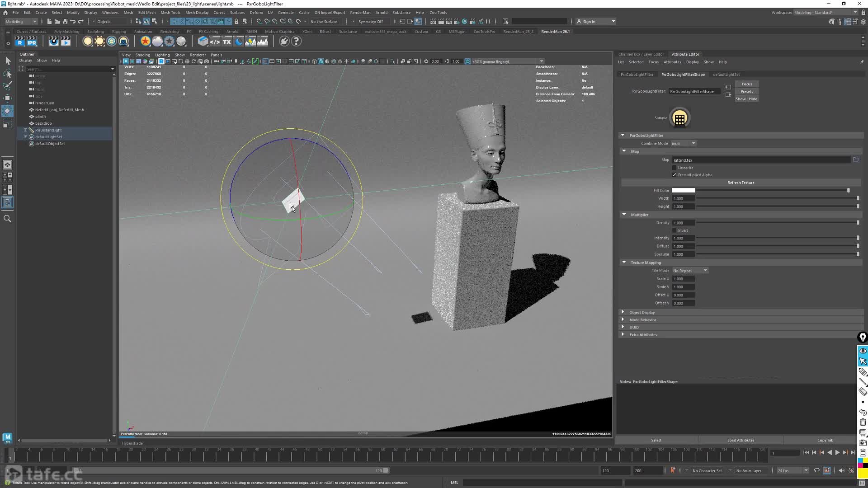Image resolution: width=868 pixels, height=488 pixels.
Task: Expand PxrDistantLight node in Outliner
Action: [25, 130]
